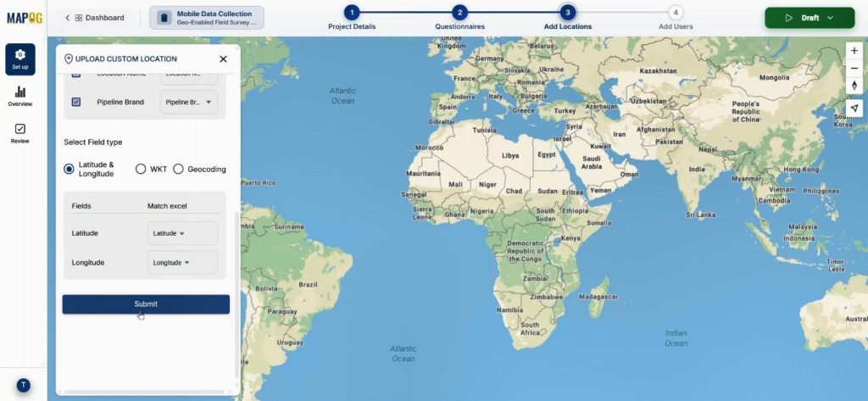Image resolution: width=868 pixels, height=401 pixels.
Task: Click the 'Select Field type' label
Action: point(93,142)
